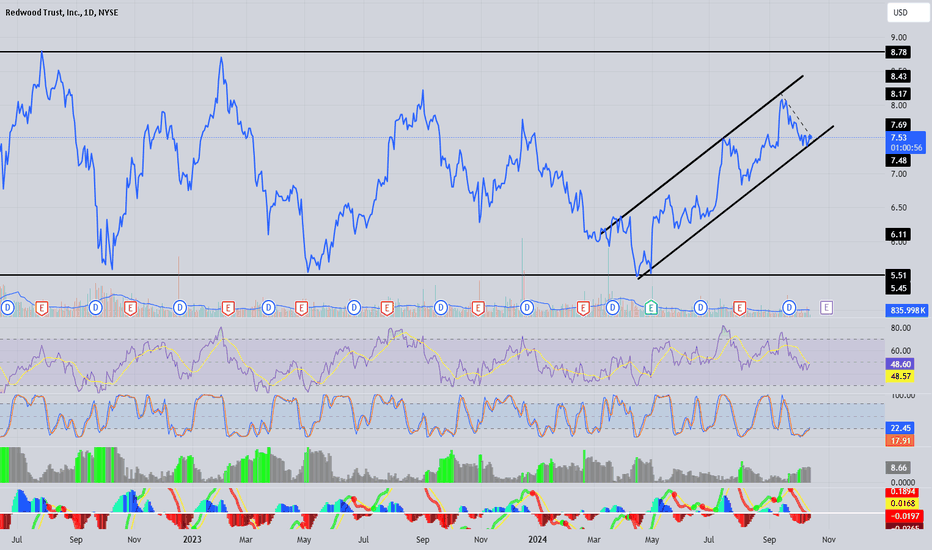The image size is (932, 550).
Task: Open the earnings marker for August 2024
Action: point(739,307)
